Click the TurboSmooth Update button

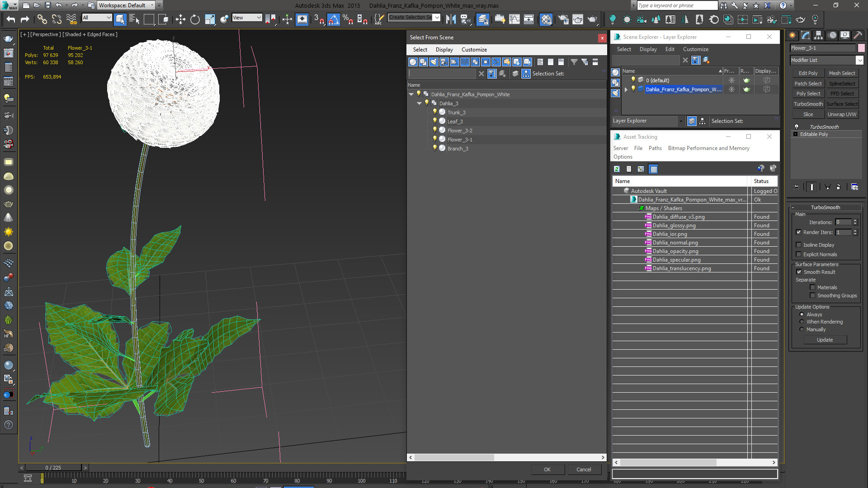[x=825, y=340]
